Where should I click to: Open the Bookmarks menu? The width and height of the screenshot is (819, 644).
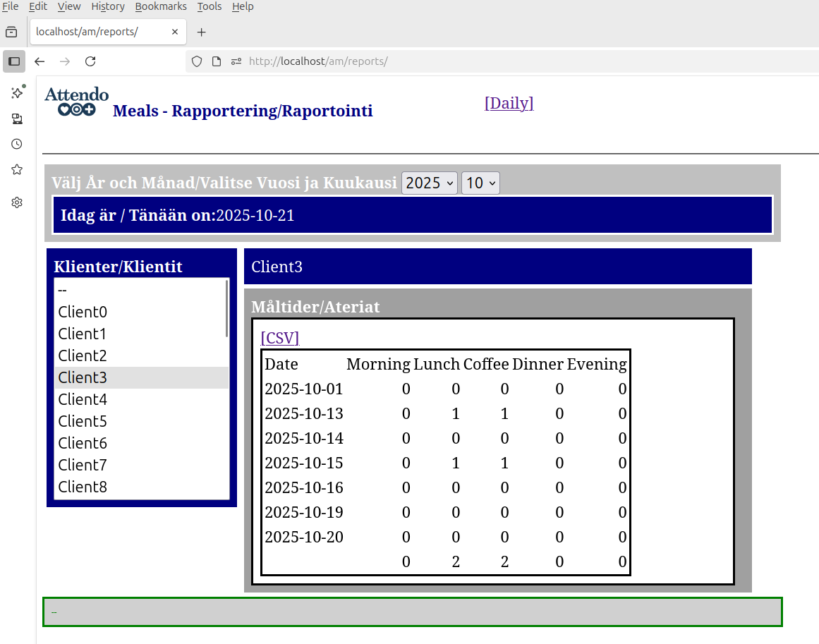pyautogui.click(x=161, y=6)
